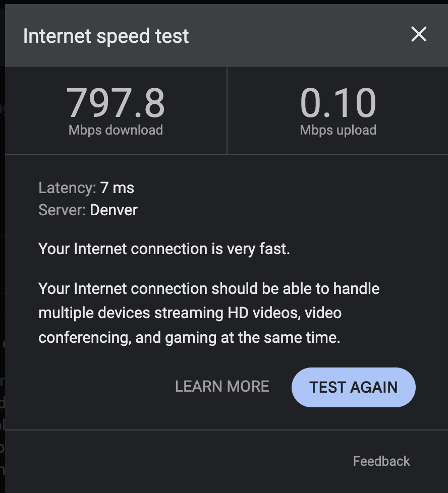Click the 797.8 download speed value
Viewport: 448px width, 493px height.
coord(116,103)
